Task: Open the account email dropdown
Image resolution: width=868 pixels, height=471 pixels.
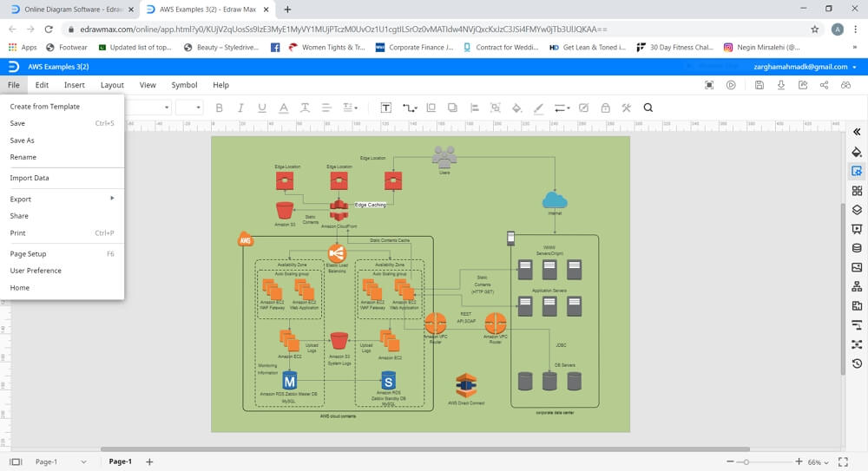Action: coord(805,67)
